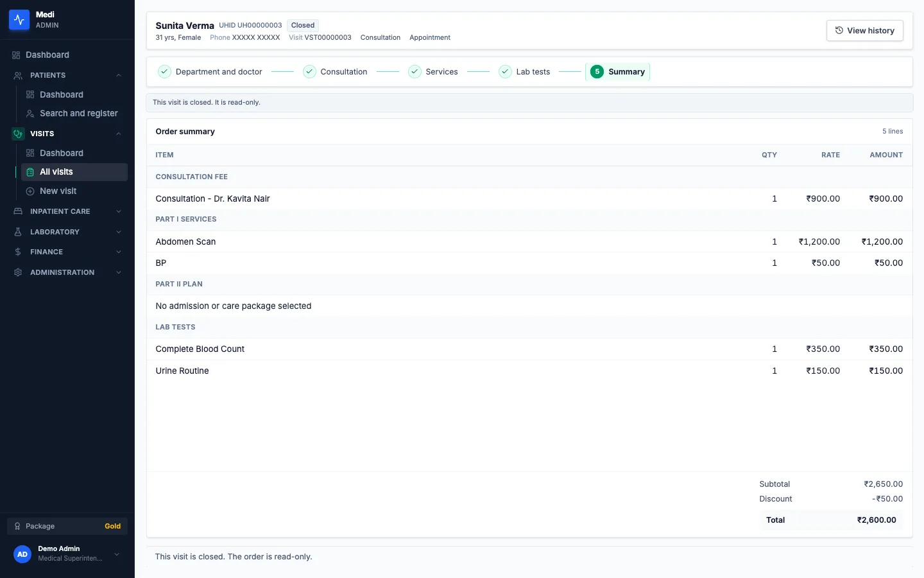
Task: Click the top Dashboard grid icon
Action: (16, 55)
